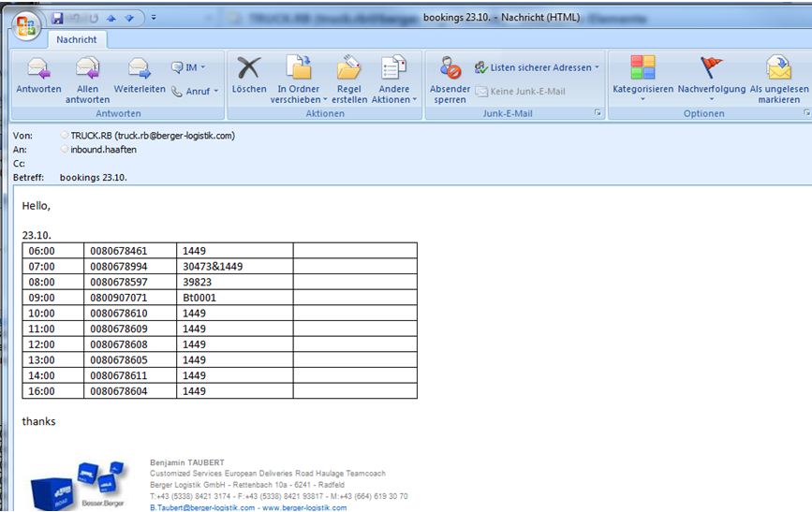Click the Berger logo in the signature

[x=78, y=485]
